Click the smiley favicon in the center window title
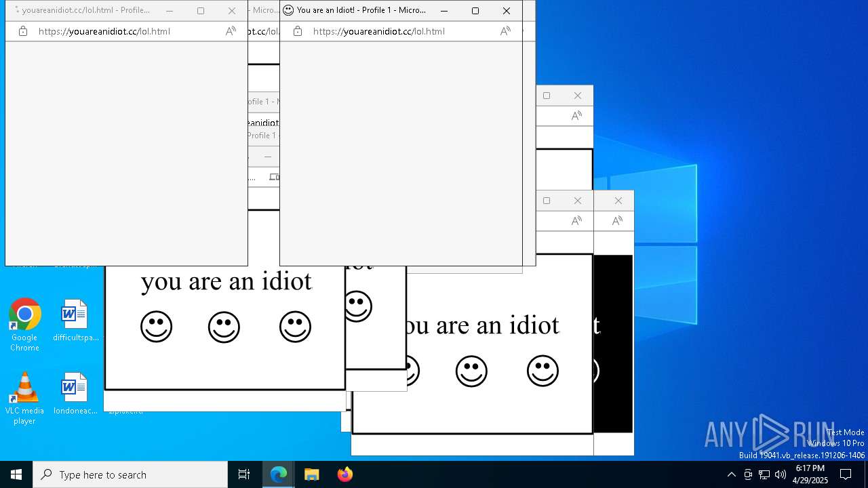Screen dimensions: 868x488 click(x=288, y=10)
